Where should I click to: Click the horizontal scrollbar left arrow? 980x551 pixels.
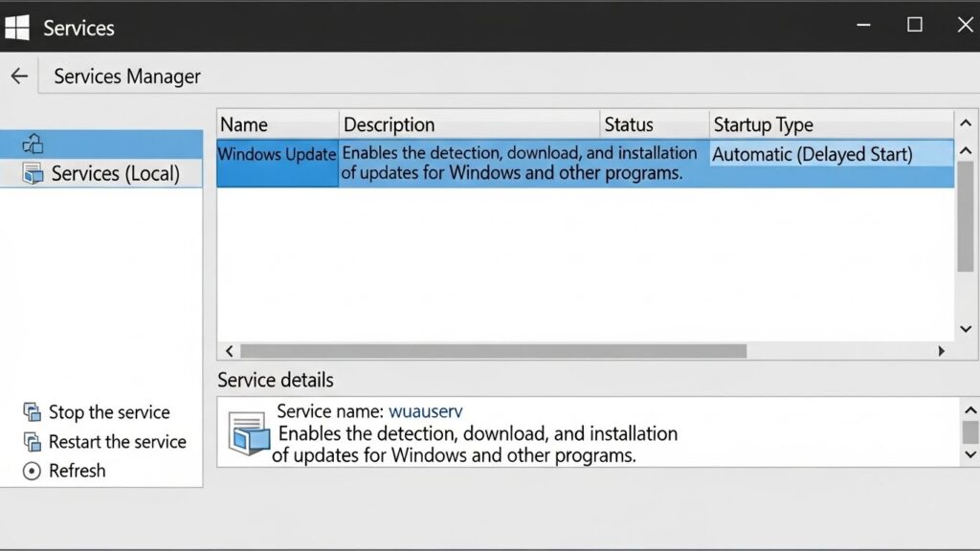(230, 351)
